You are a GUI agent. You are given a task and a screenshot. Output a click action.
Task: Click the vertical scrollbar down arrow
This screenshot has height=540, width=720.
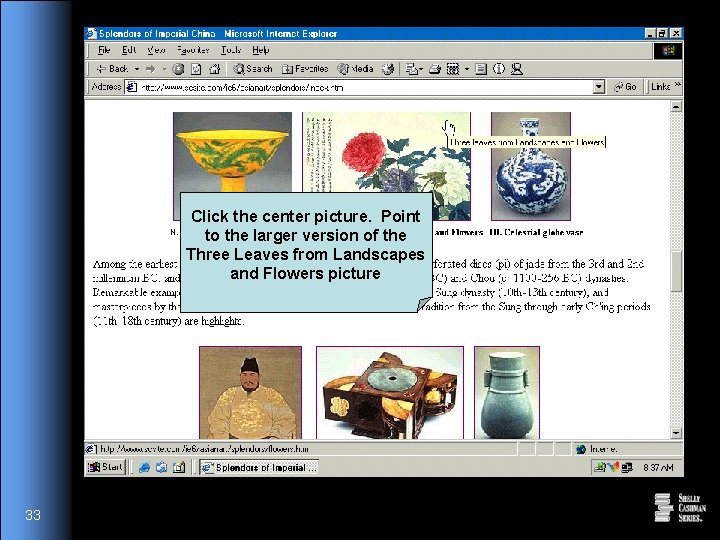click(x=676, y=433)
